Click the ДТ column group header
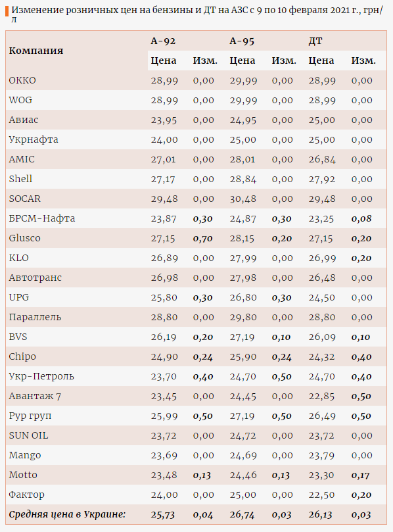Screen dimensions: 393x532 tap(315, 41)
